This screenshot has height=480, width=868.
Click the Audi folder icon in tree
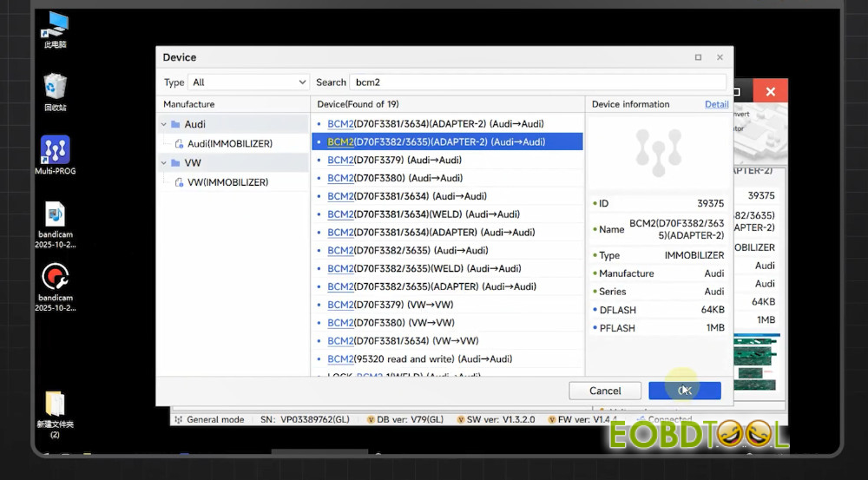[x=175, y=124]
